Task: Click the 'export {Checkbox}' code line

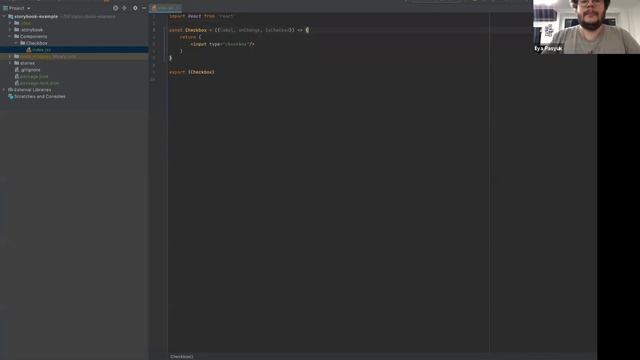Action: 192,72
